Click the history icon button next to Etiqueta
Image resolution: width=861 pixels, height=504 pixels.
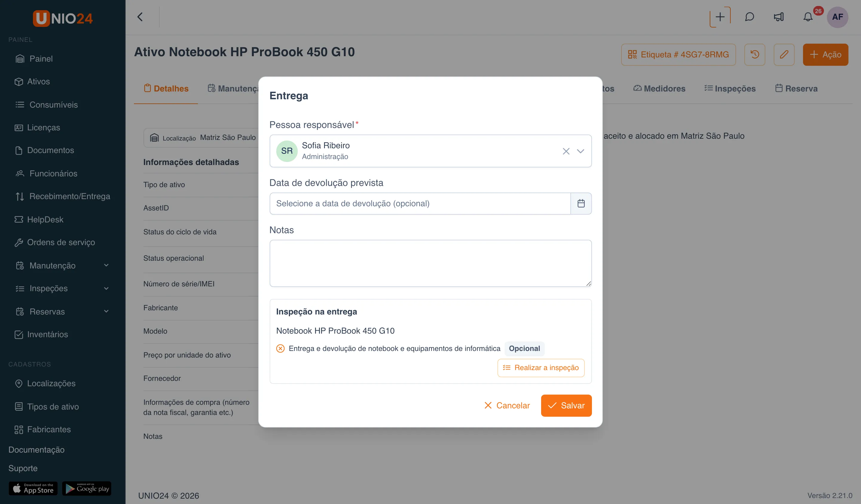click(x=755, y=55)
